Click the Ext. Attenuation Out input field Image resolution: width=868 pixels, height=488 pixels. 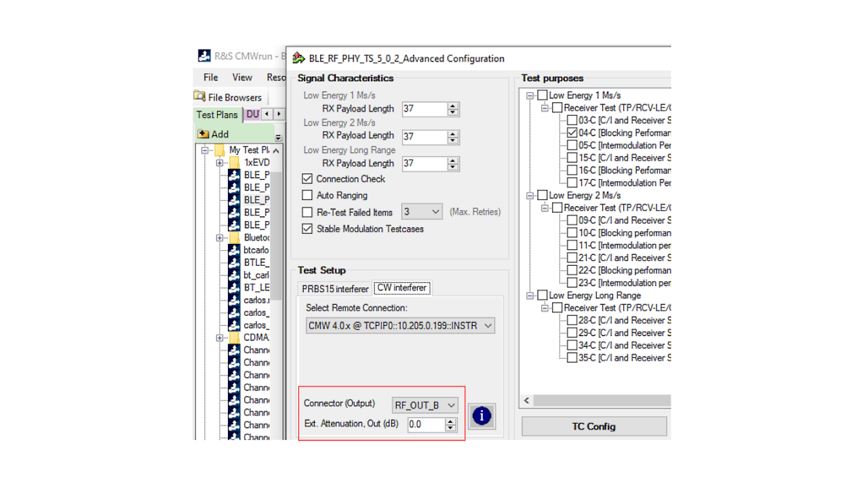point(427,424)
